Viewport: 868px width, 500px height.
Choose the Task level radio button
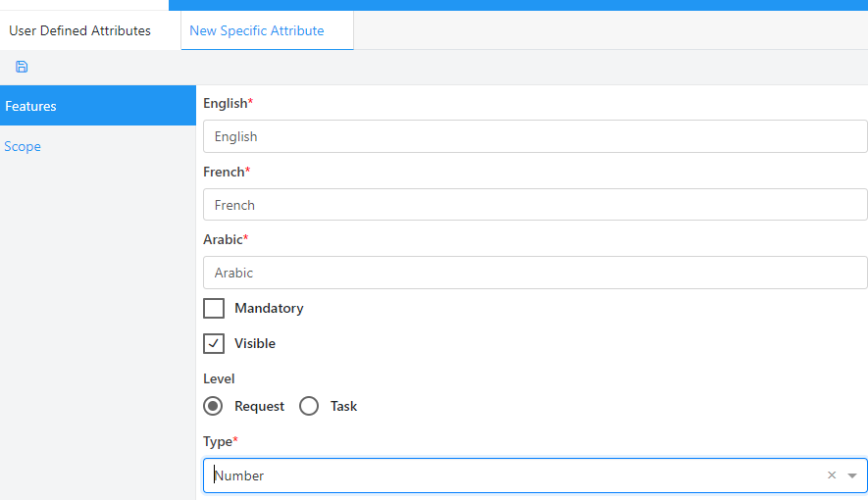[309, 406]
